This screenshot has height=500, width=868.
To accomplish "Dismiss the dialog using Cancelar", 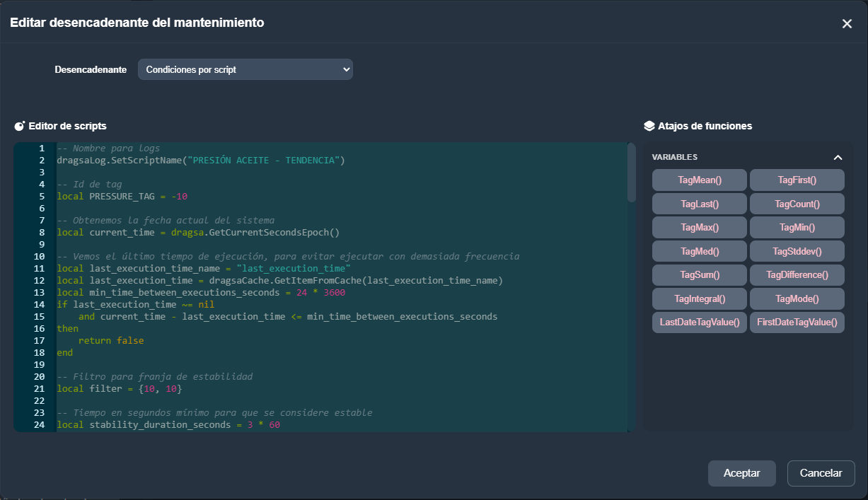I will tap(821, 473).
